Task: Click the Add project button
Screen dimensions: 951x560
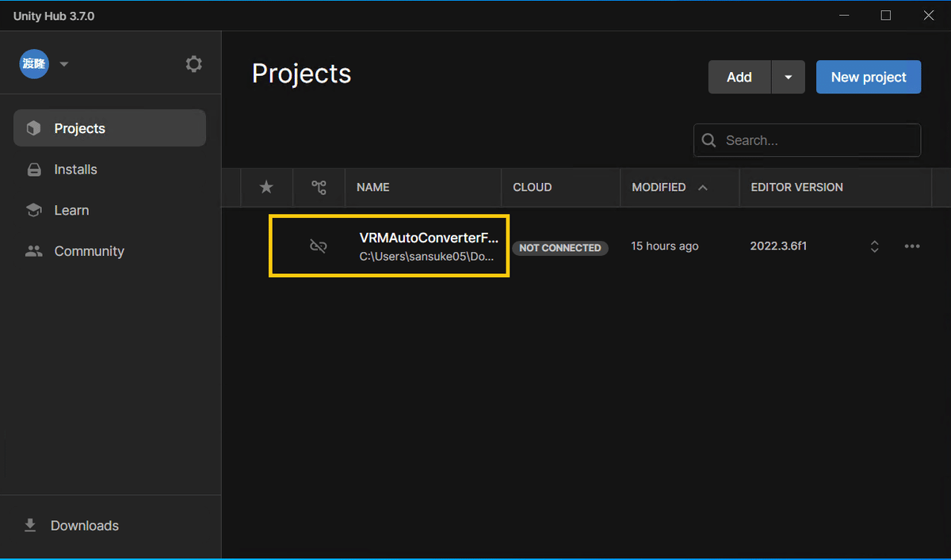Action: tap(739, 77)
